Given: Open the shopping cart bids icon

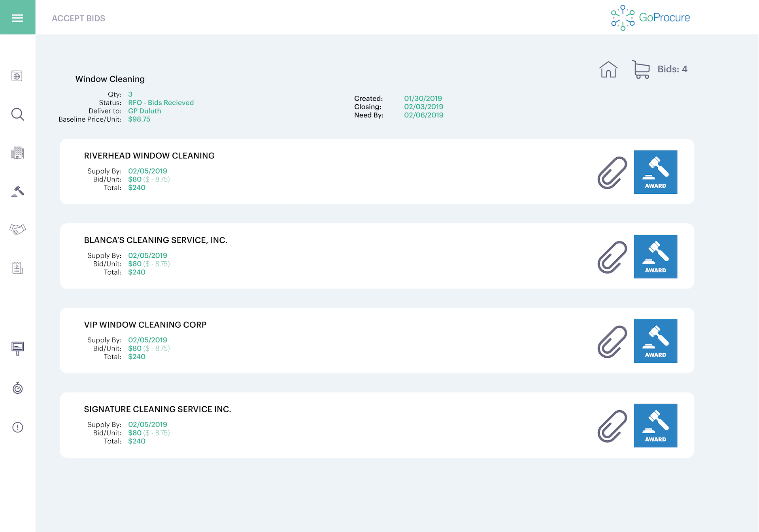Looking at the screenshot, I should (641, 70).
